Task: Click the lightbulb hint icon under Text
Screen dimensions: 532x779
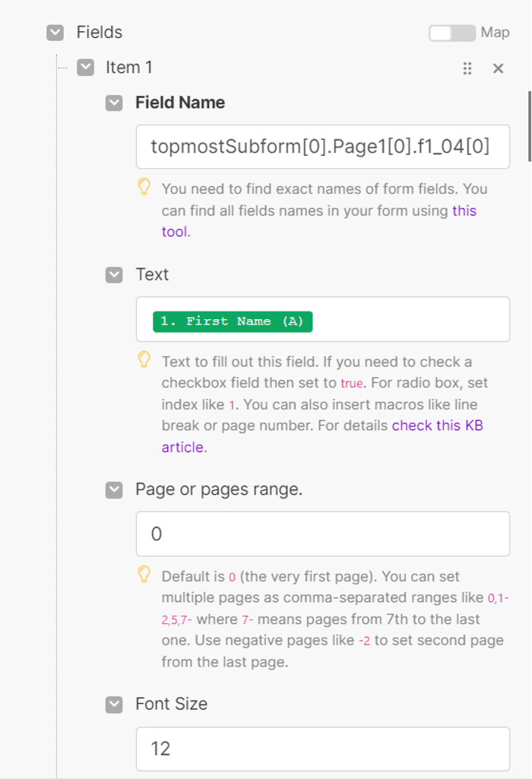Action: coord(144,359)
